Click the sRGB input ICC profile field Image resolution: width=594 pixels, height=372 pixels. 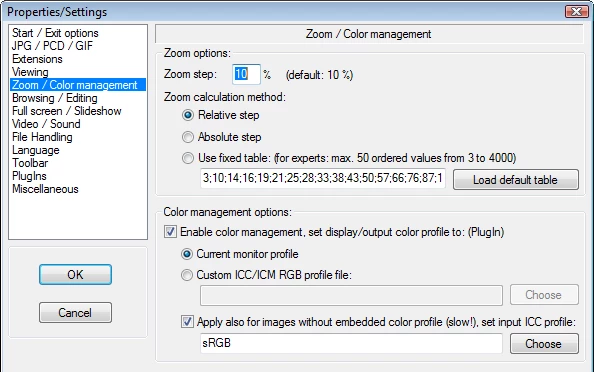coord(351,343)
